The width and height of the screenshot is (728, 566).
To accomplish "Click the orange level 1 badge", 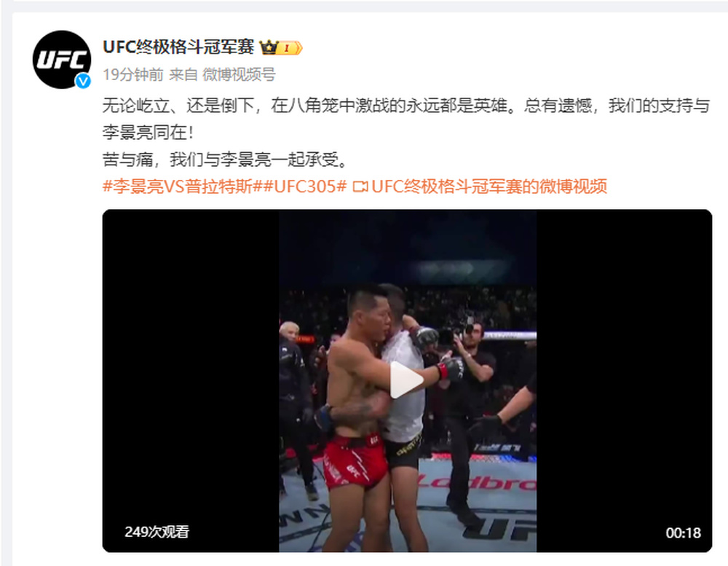I will pos(290,48).
